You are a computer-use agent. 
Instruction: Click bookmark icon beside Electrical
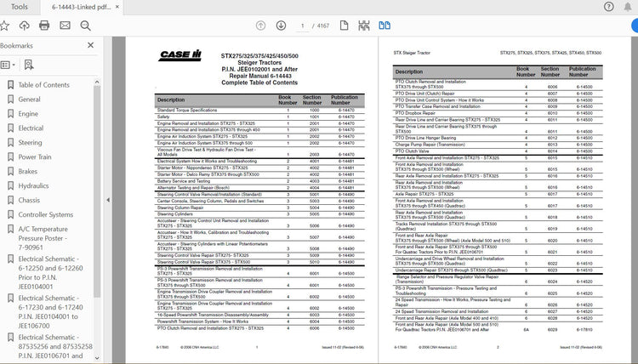[x=10, y=128]
